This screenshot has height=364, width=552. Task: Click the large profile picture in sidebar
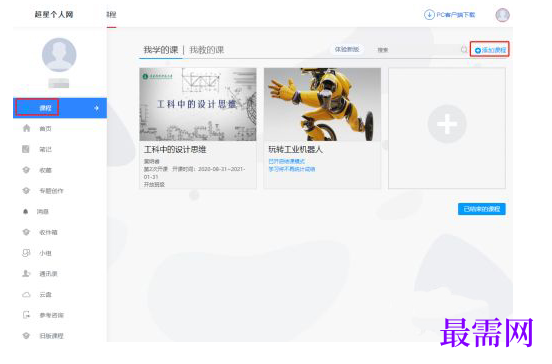[x=59, y=55]
